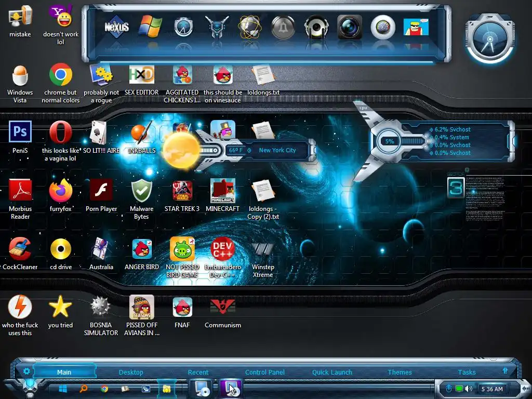Click the 5% CPU meter gauge
Viewport: 532px width, 399px height.
coord(389,141)
